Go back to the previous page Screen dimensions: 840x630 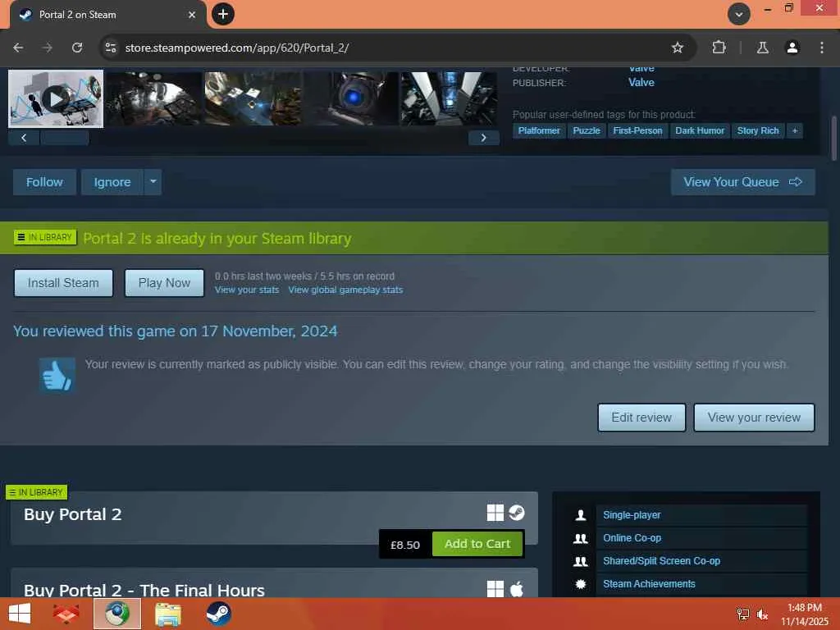pyautogui.click(x=18, y=48)
